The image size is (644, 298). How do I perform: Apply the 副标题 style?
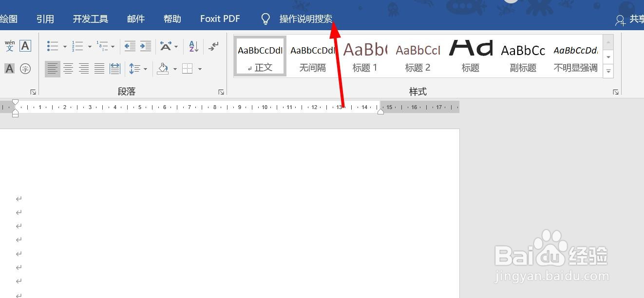point(523,56)
